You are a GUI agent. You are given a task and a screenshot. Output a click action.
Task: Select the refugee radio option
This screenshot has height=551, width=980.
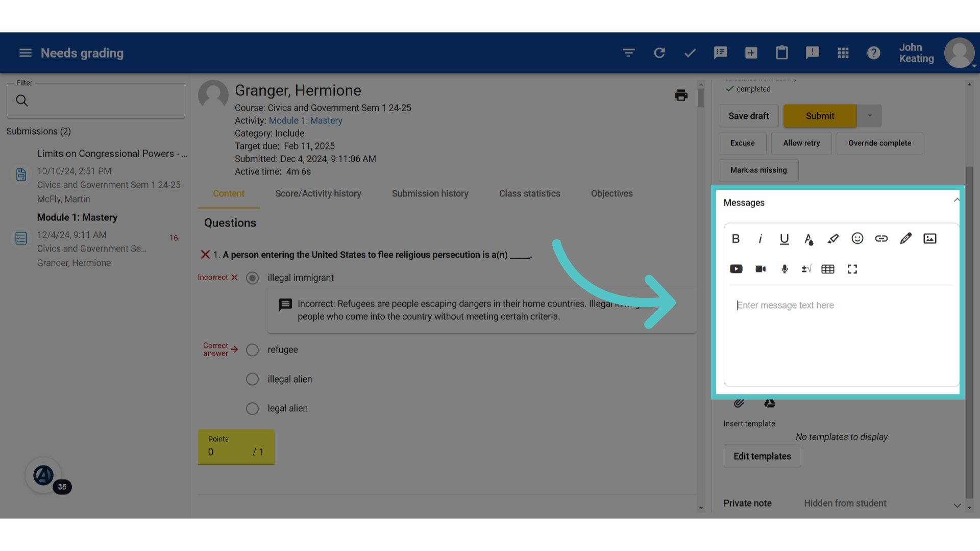click(252, 350)
